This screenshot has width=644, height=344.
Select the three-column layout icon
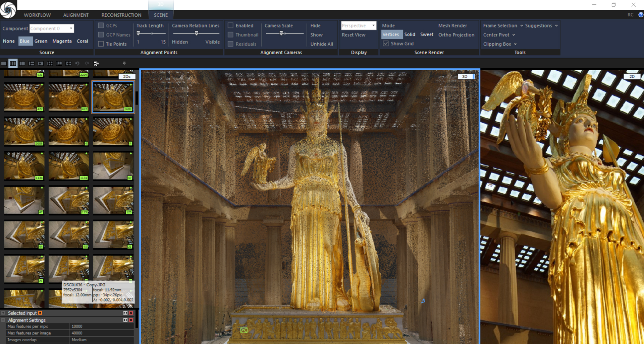point(13,63)
